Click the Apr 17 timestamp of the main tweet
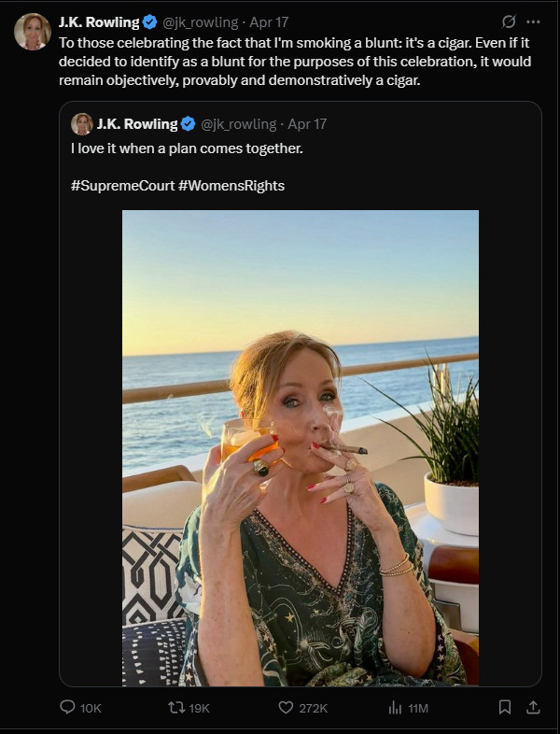The height and width of the screenshot is (734, 560). 269,22
